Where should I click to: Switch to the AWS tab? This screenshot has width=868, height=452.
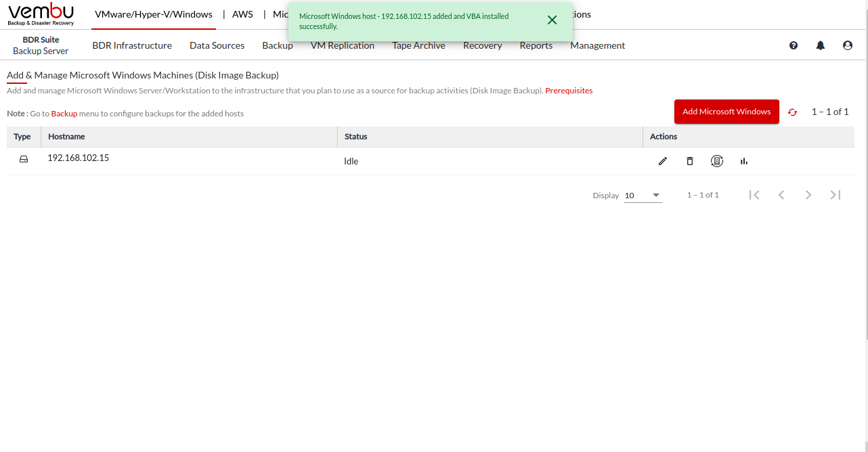(x=242, y=14)
